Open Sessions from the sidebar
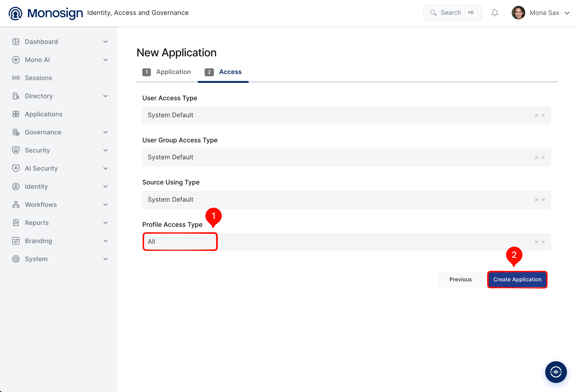Image resolution: width=576 pixels, height=392 pixels. pyautogui.click(x=39, y=78)
